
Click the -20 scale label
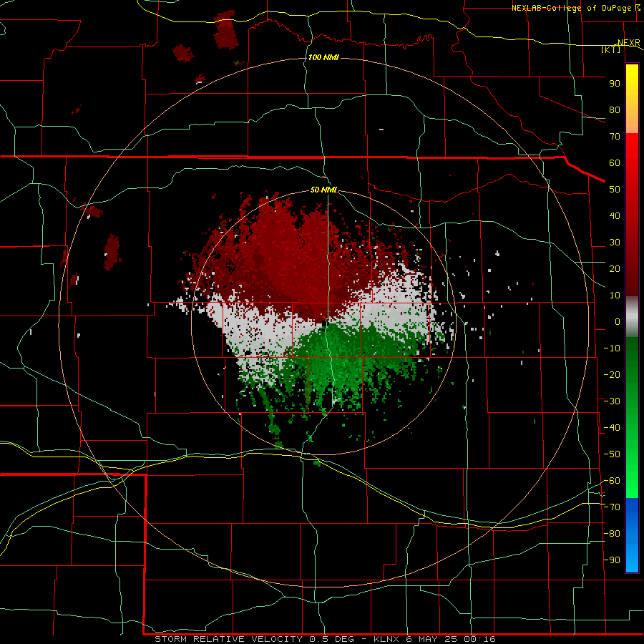[612, 375]
